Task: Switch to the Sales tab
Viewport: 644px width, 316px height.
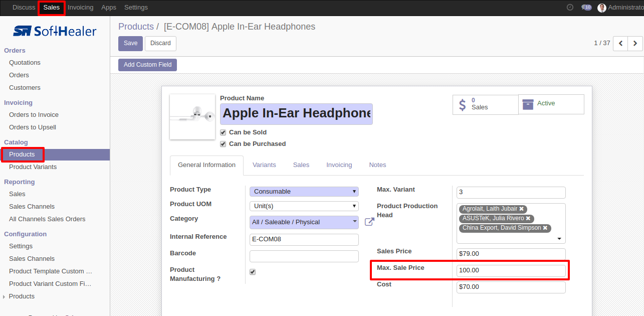Action: (x=301, y=165)
